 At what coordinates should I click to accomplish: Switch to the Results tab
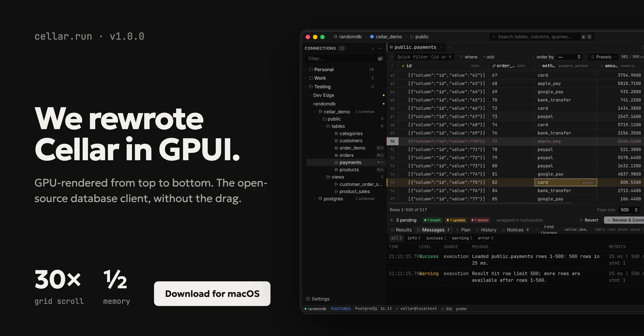pos(401,230)
